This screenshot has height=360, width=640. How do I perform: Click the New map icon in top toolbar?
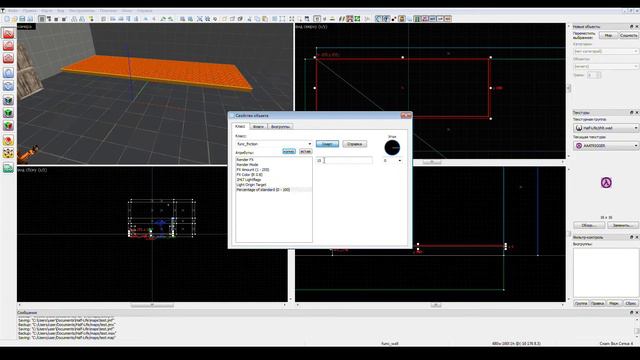coord(7,19)
